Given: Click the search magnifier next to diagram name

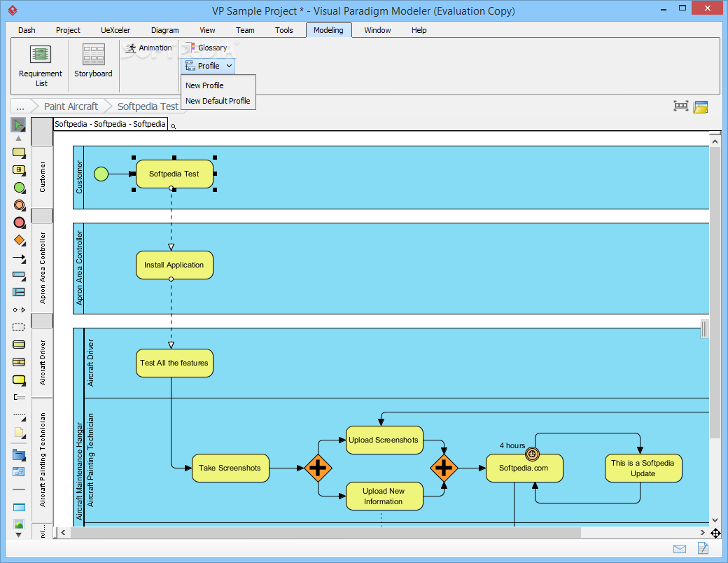Looking at the screenshot, I should (173, 126).
